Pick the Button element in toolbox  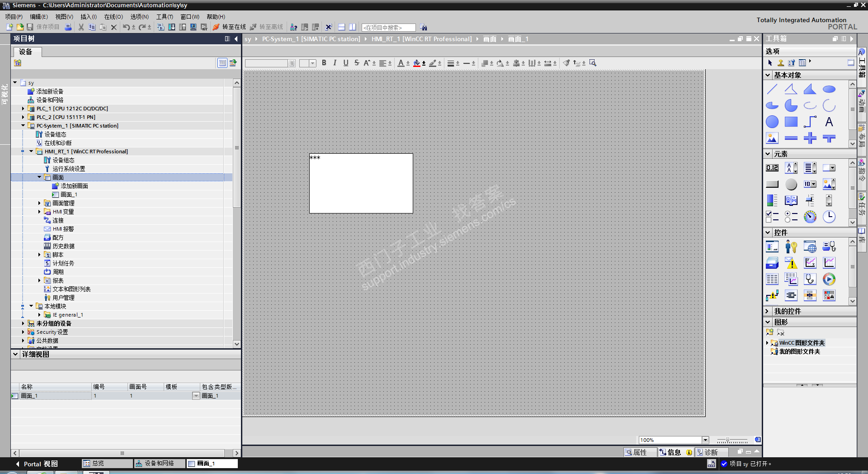pyautogui.click(x=772, y=184)
